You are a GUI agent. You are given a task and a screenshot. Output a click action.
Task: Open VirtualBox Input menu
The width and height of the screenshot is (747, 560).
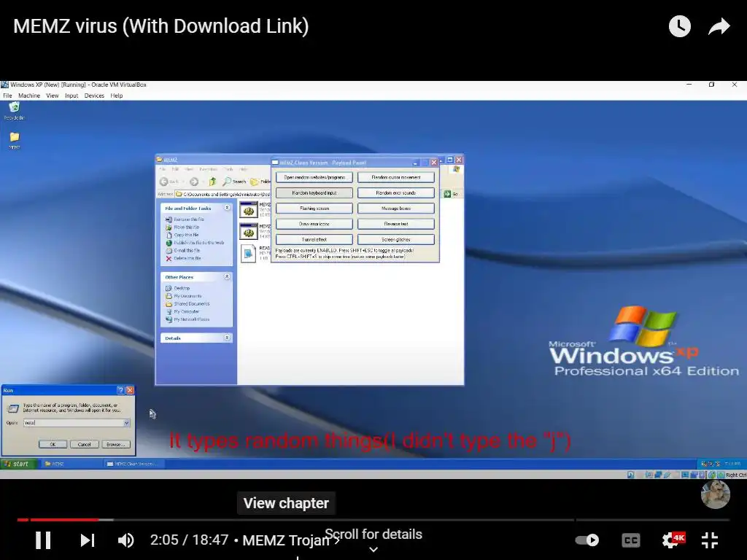point(71,96)
